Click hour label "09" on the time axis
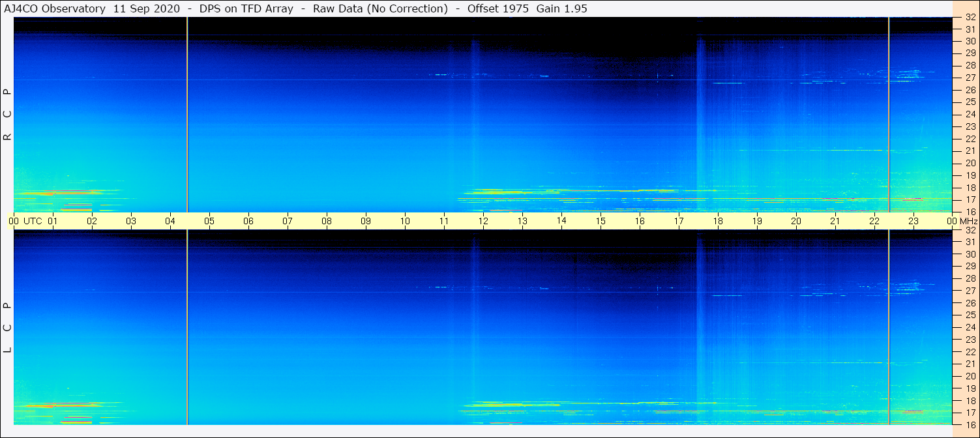Image resolution: width=980 pixels, height=438 pixels. [366, 221]
